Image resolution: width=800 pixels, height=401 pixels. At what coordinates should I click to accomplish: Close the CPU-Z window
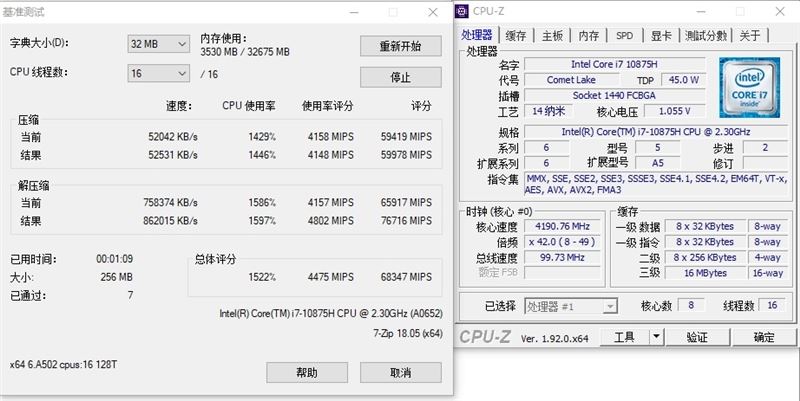(780, 11)
